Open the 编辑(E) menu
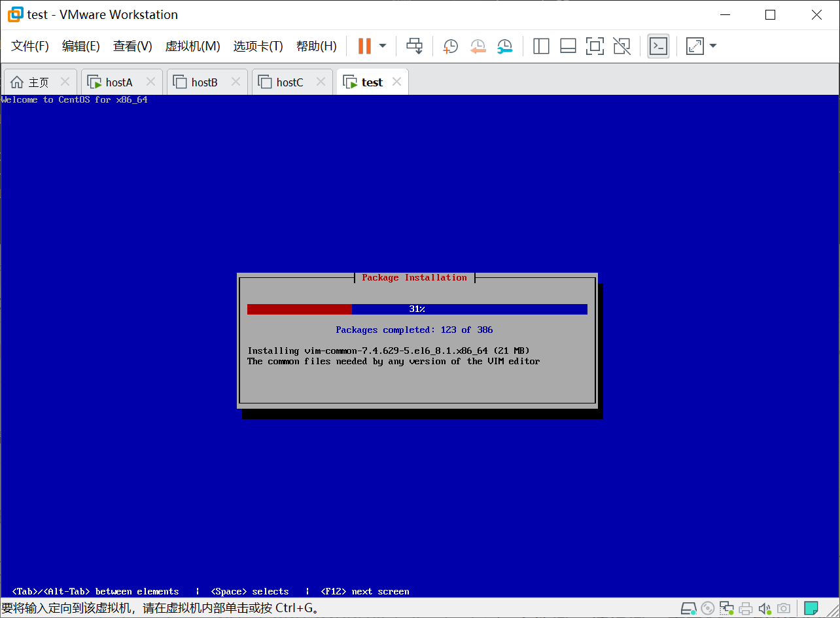This screenshot has height=618, width=840. pyautogui.click(x=80, y=46)
